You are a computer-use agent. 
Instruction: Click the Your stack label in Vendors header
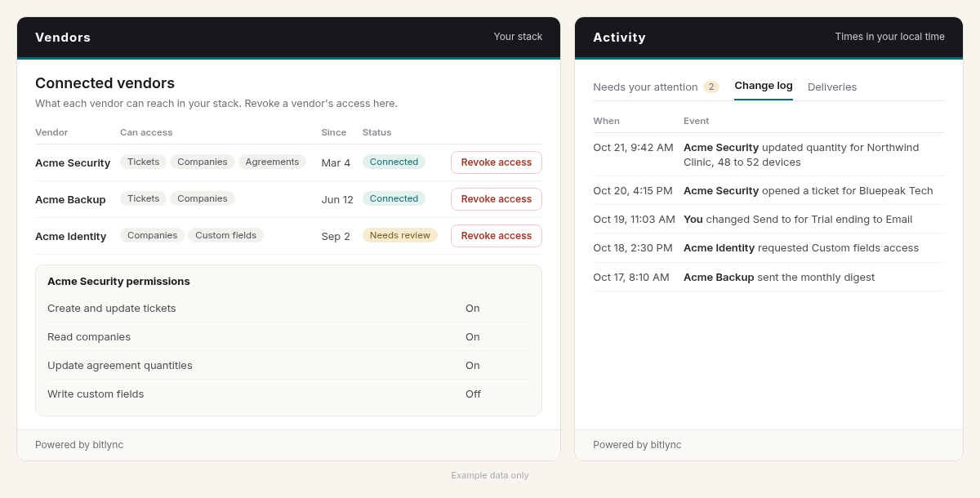coord(518,37)
